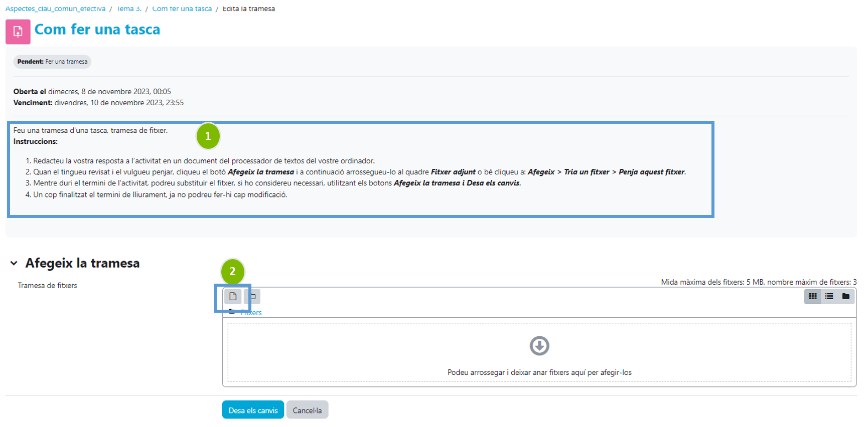
Task: Click the green number 2 marker
Action: point(232,272)
